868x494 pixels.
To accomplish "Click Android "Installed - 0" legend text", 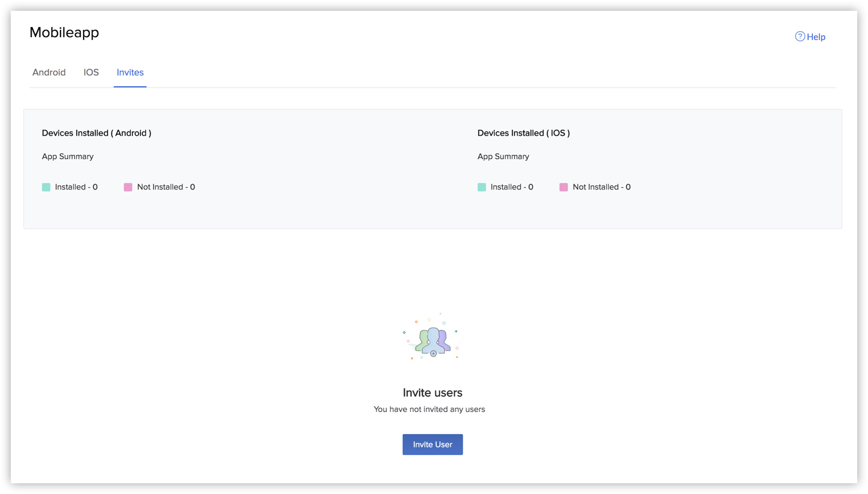I will coord(76,187).
